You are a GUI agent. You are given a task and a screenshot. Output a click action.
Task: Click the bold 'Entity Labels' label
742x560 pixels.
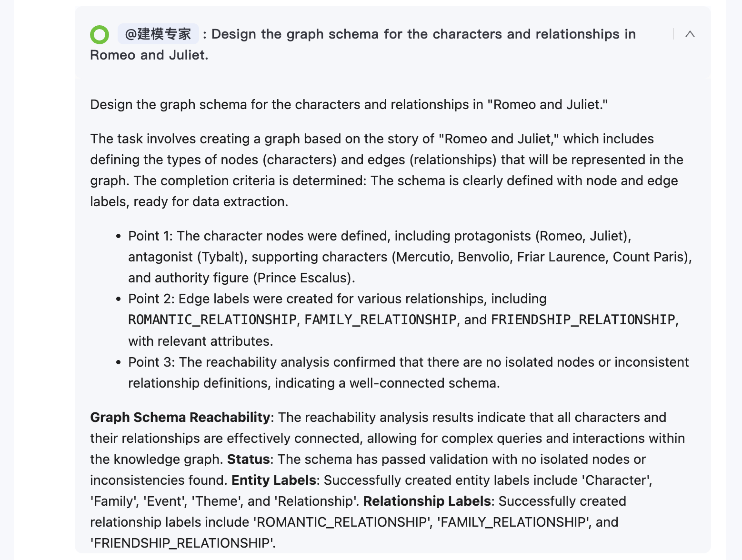274,480
